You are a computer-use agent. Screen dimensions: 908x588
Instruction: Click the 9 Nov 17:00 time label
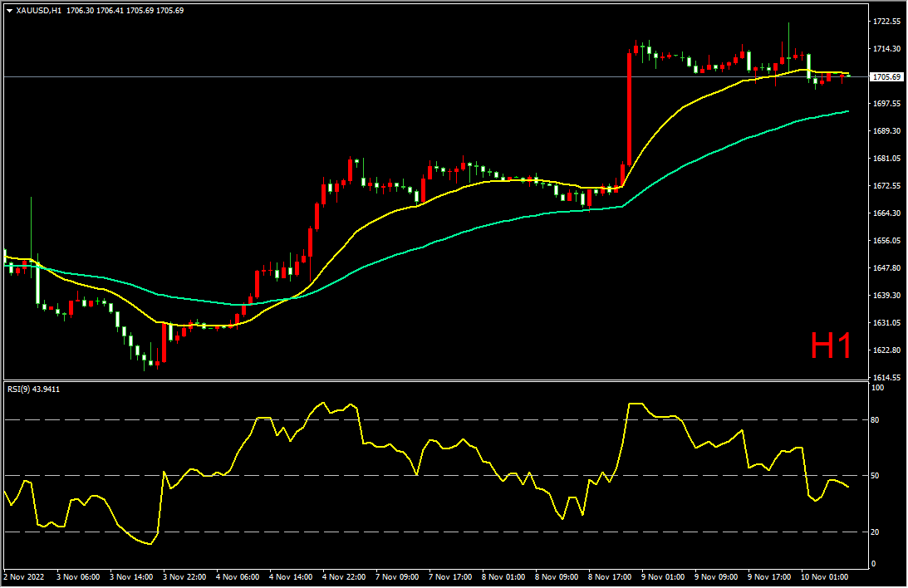(769, 577)
